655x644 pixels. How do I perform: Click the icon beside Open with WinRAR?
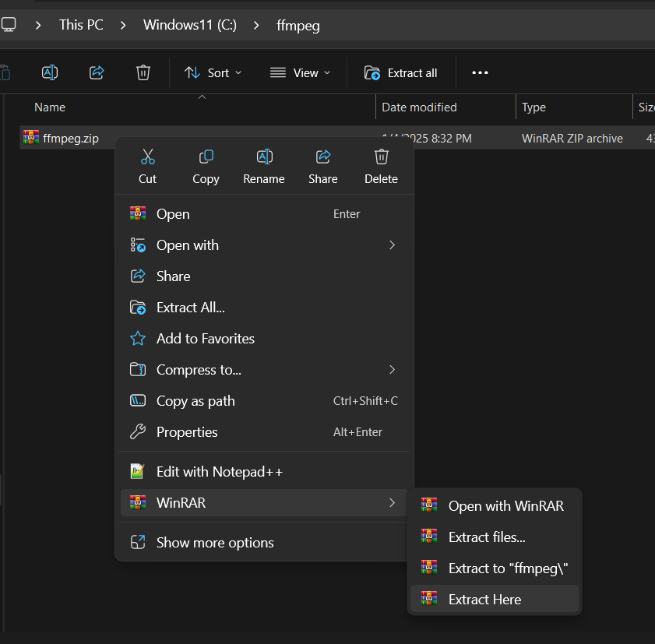(x=429, y=505)
